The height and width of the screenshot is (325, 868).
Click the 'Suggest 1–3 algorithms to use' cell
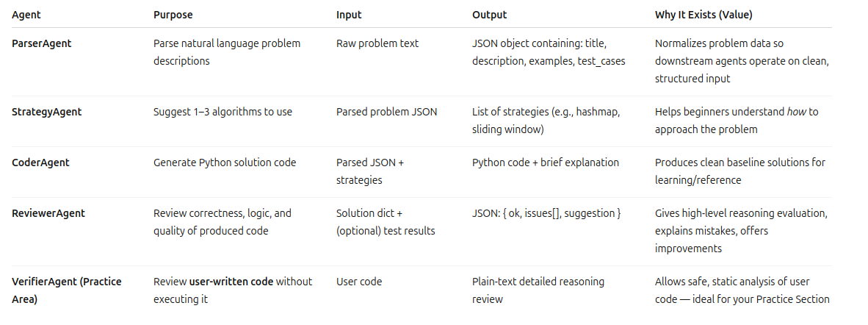223,112
